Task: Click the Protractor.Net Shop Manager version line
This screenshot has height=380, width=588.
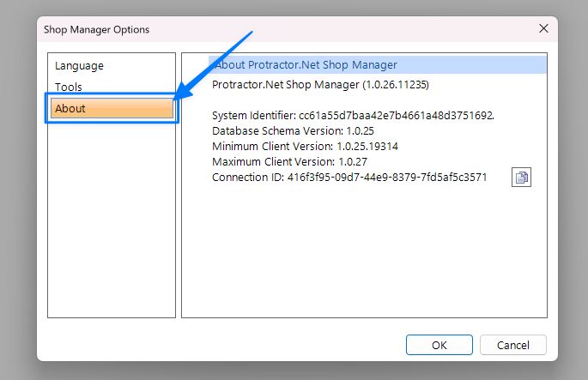Action: (x=320, y=85)
